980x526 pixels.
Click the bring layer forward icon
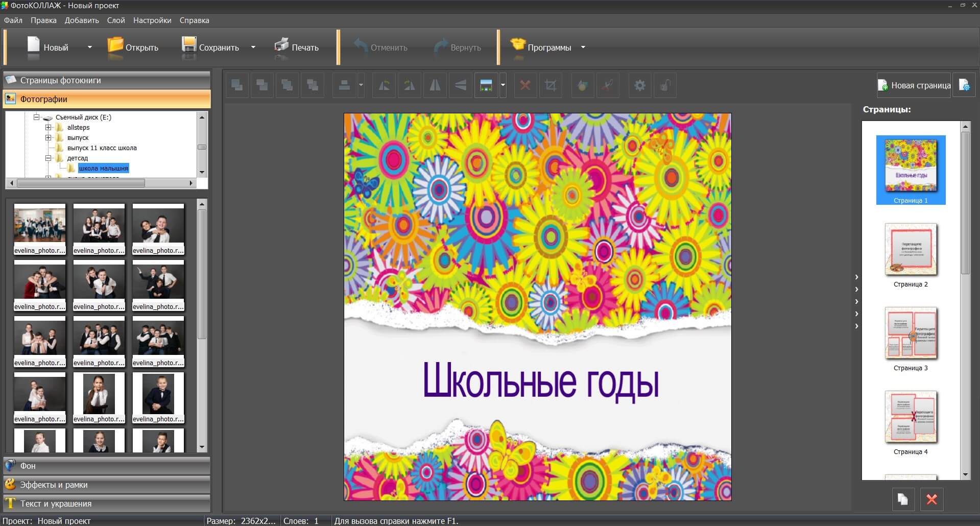point(237,85)
